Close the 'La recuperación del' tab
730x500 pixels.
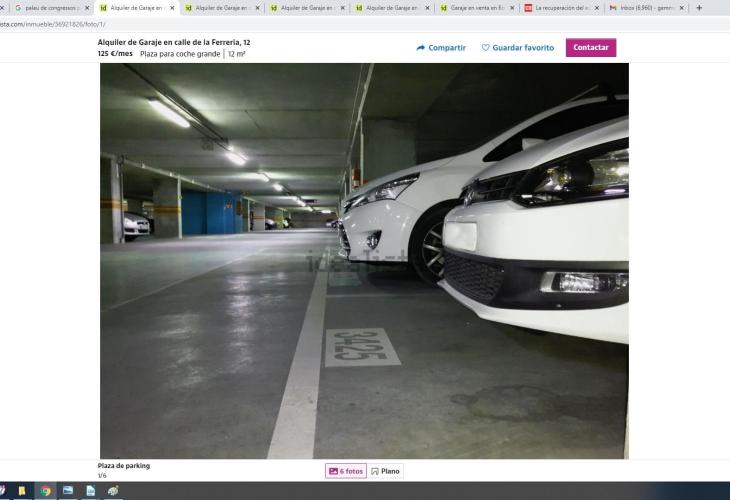click(597, 7)
